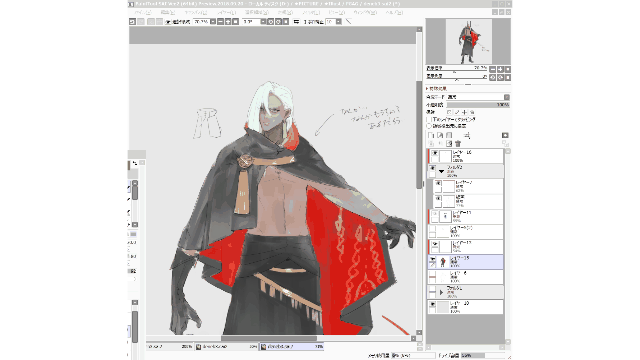Select the radio option below clipping checkbox

point(429,126)
